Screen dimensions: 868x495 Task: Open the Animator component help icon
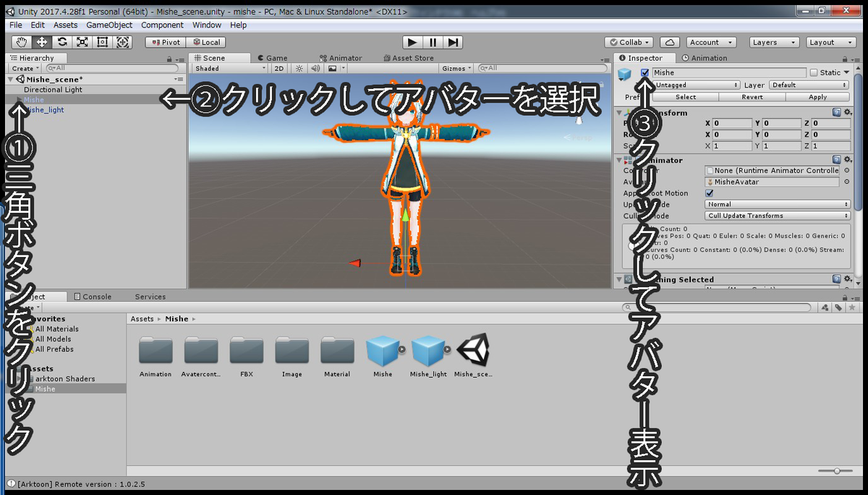point(837,160)
